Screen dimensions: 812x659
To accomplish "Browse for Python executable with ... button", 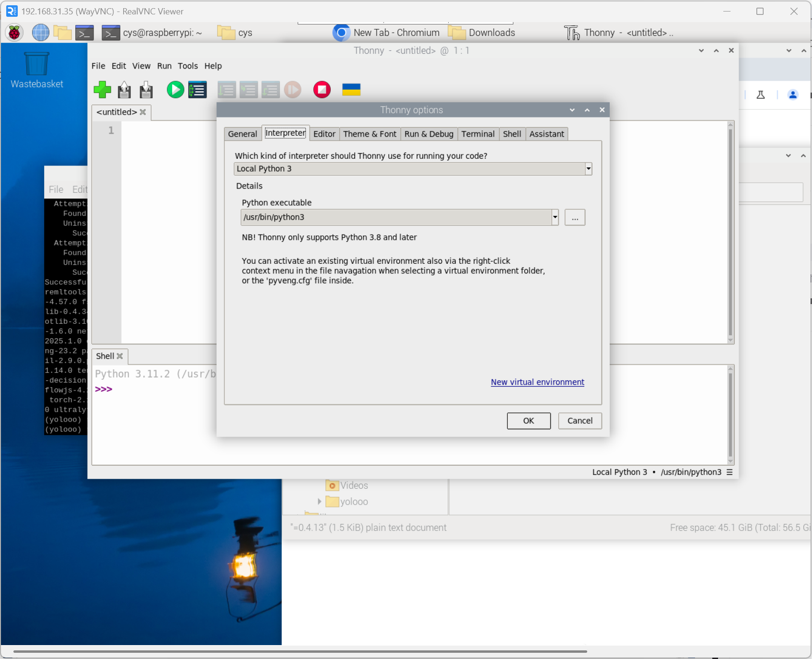I will (575, 217).
